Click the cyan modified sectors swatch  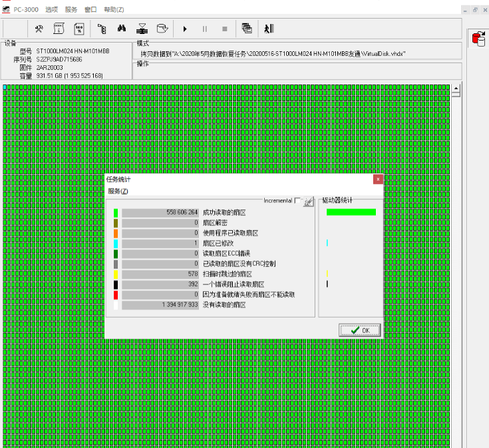click(x=116, y=244)
